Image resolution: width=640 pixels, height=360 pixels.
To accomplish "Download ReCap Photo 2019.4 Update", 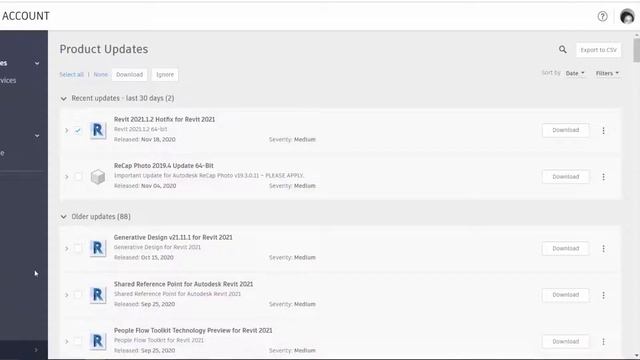I will pos(566,177).
